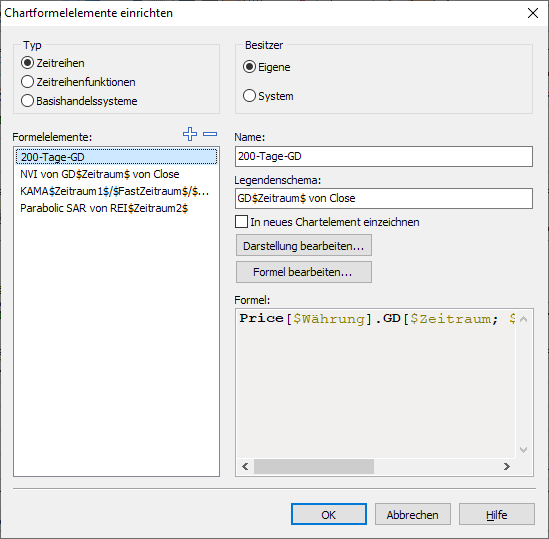Click the formula box left scroll arrow
Viewport: 549px width, 539px height.
click(x=245, y=467)
